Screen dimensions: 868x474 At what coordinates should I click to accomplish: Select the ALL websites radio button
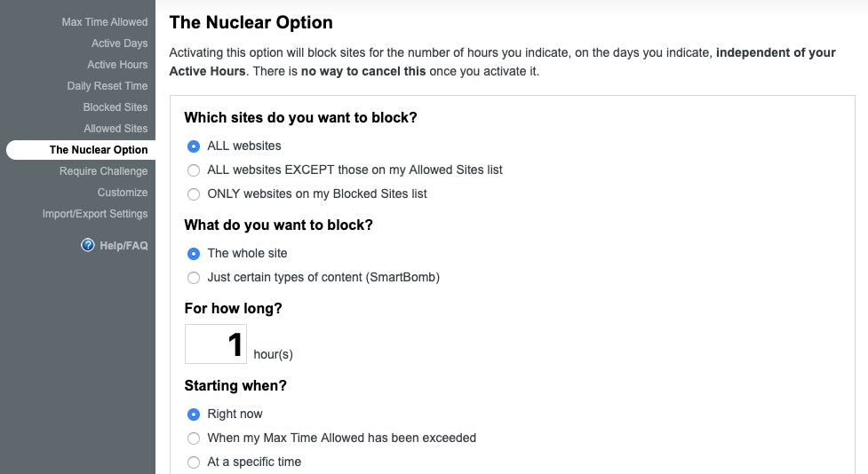pyautogui.click(x=194, y=146)
